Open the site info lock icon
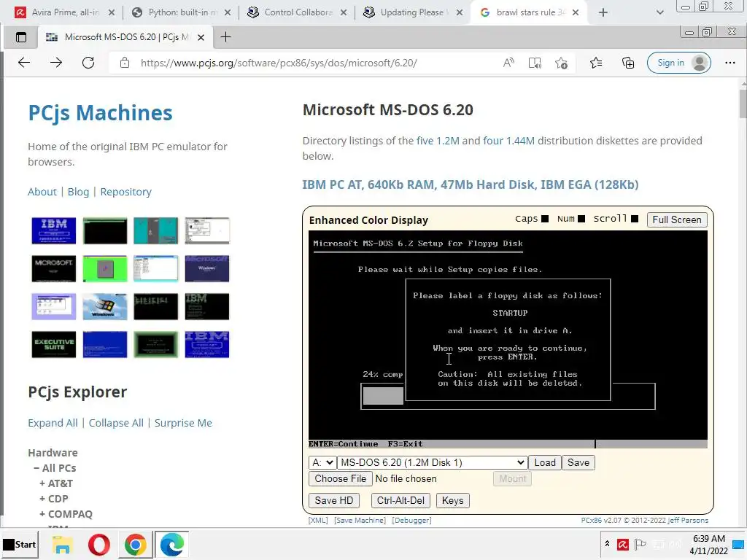 point(124,63)
